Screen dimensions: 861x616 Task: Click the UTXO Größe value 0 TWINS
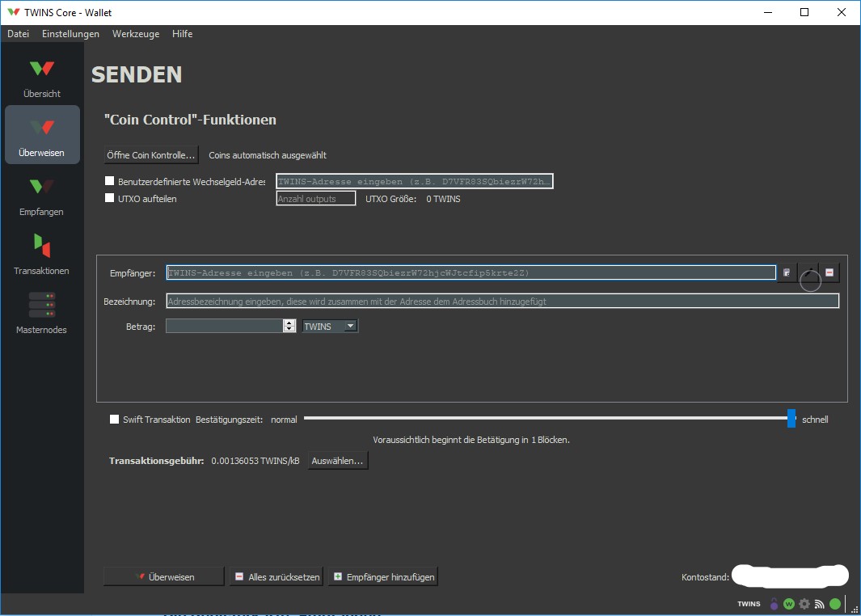pos(443,199)
